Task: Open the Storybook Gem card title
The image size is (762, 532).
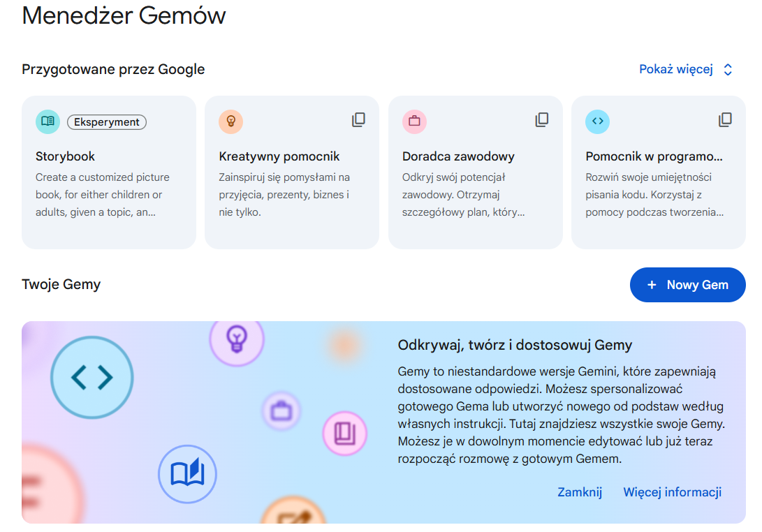Action: [x=65, y=156]
